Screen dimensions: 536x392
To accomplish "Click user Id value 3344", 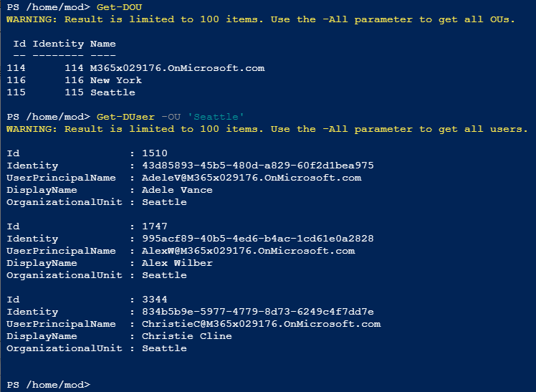I will point(154,300).
